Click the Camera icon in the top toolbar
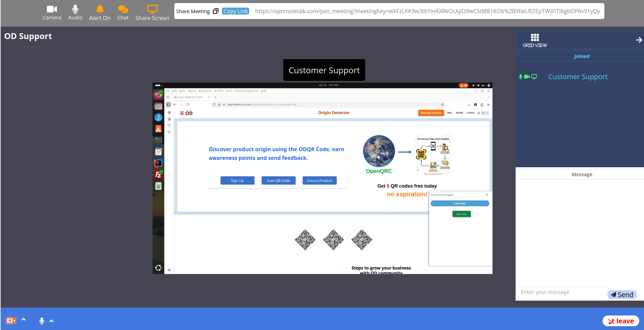 (x=52, y=9)
